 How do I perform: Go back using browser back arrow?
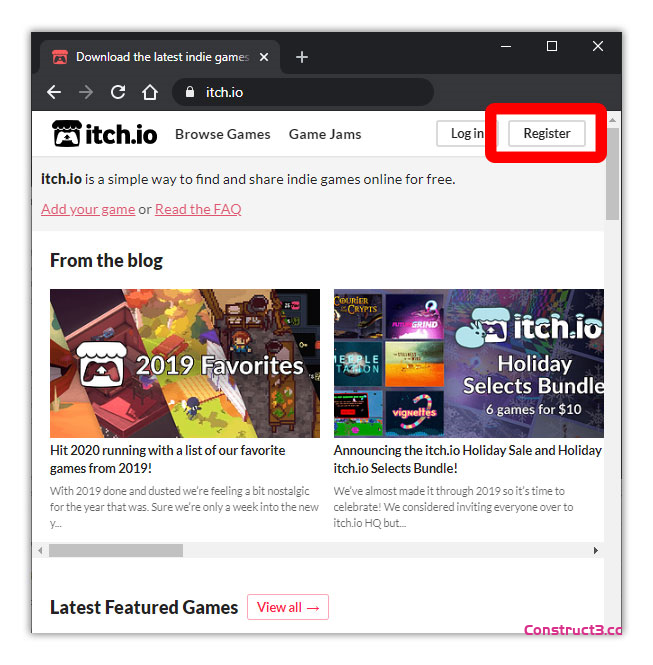click(x=54, y=92)
